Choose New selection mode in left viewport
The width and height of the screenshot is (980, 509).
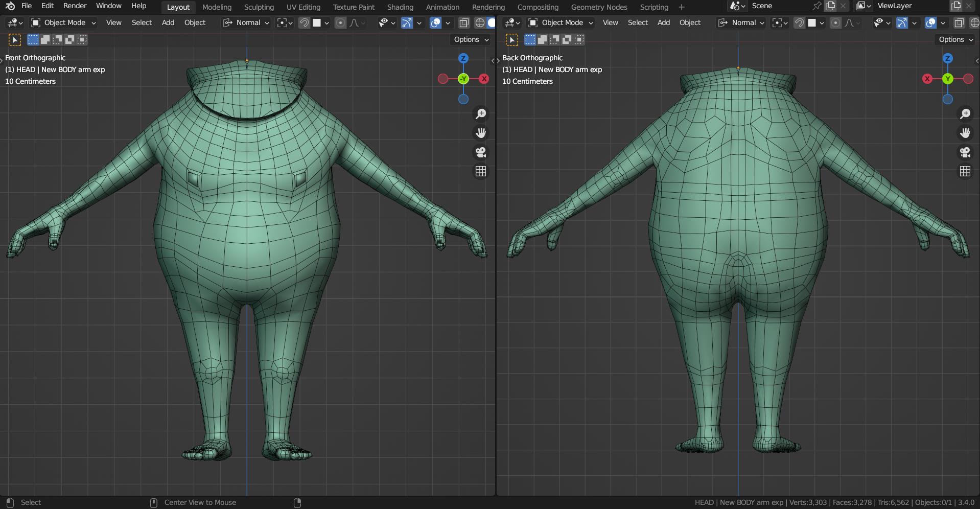pyautogui.click(x=33, y=39)
